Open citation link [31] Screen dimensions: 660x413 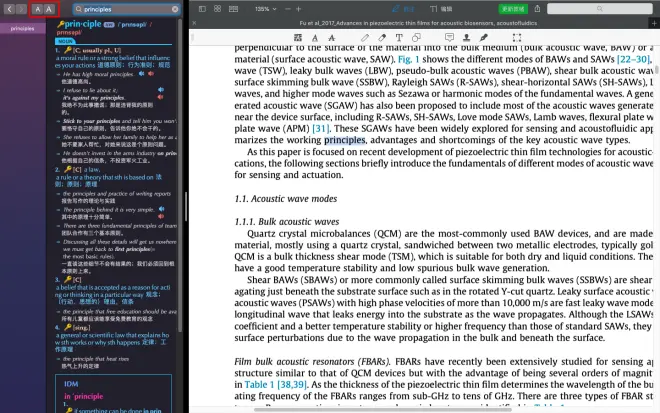click(x=321, y=128)
